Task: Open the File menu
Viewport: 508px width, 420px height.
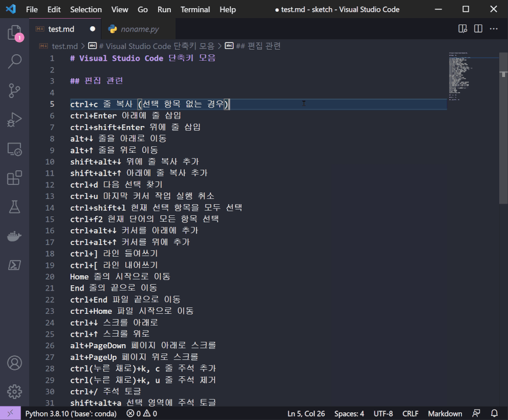Action: (x=31, y=9)
